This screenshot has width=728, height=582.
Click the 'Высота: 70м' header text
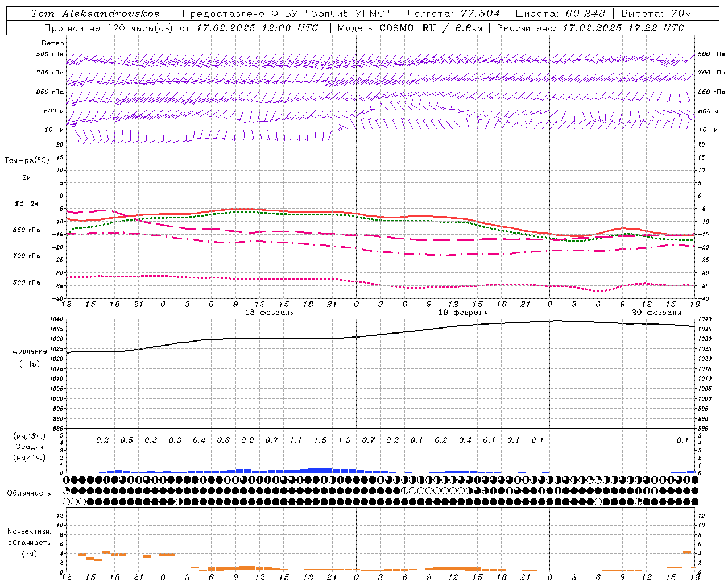click(656, 14)
